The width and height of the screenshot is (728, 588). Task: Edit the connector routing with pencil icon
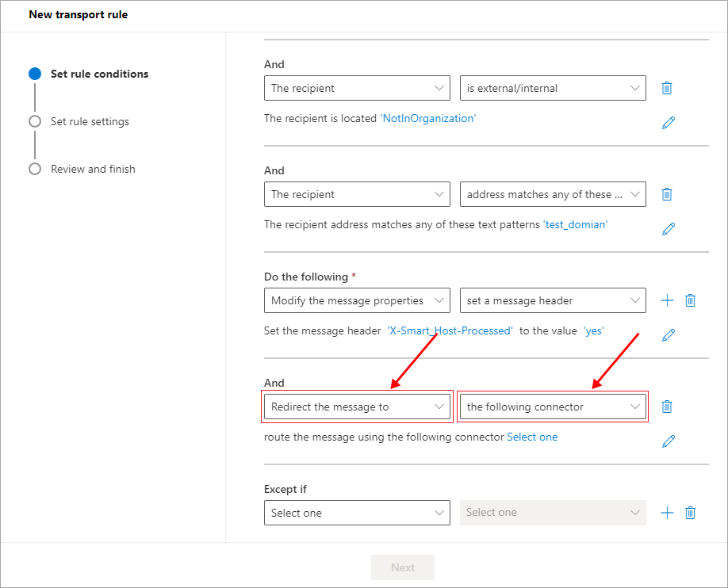pyautogui.click(x=669, y=441)
